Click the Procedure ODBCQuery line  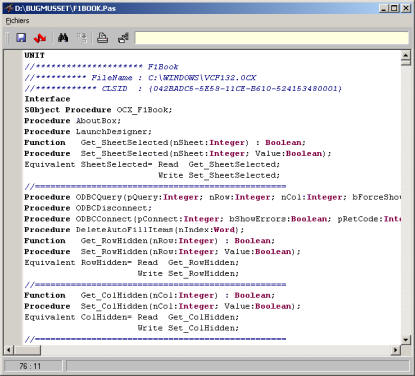[x=212, y=197]
